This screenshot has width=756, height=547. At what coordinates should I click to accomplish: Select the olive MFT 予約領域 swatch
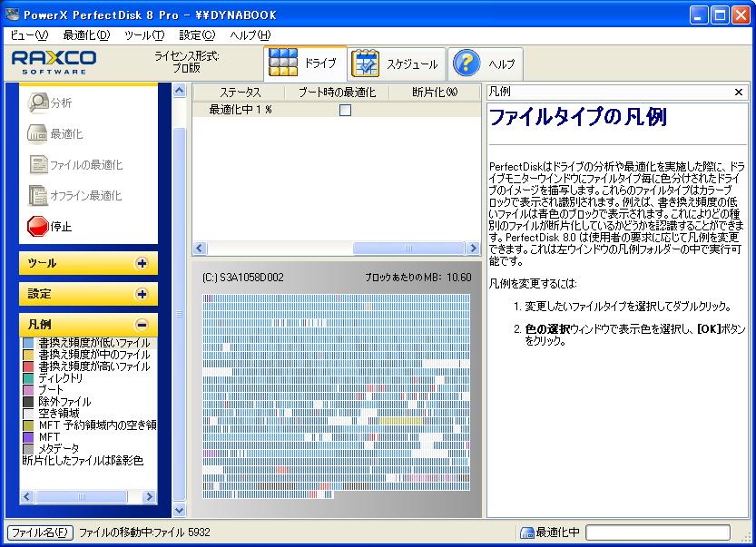(x=28, y=425)
